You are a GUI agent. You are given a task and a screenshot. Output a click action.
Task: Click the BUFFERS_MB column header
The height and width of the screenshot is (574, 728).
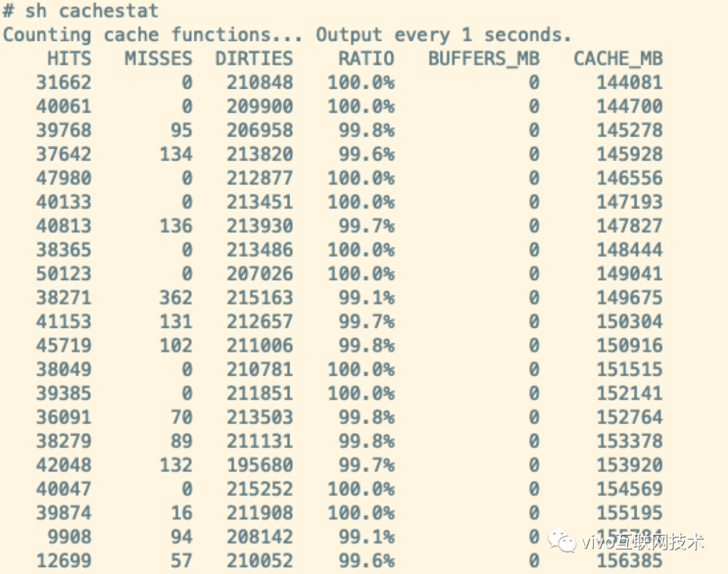click(484, 59)
